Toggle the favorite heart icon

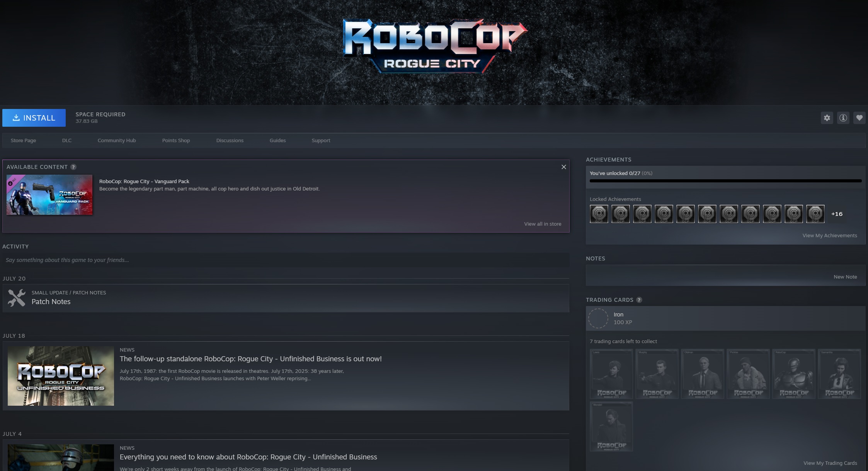point(859,118)
